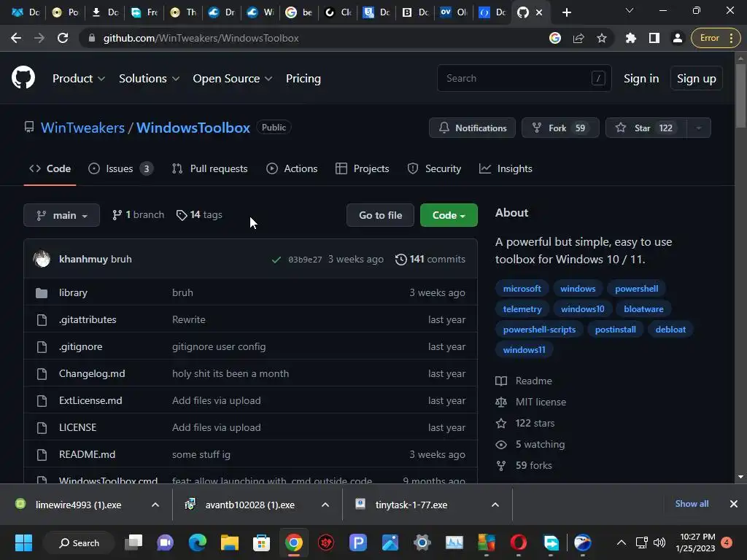The width and height of the screenshot is (747, 560).
Task: Show the commit check status checkmark
Action: (x=276, y=260)
